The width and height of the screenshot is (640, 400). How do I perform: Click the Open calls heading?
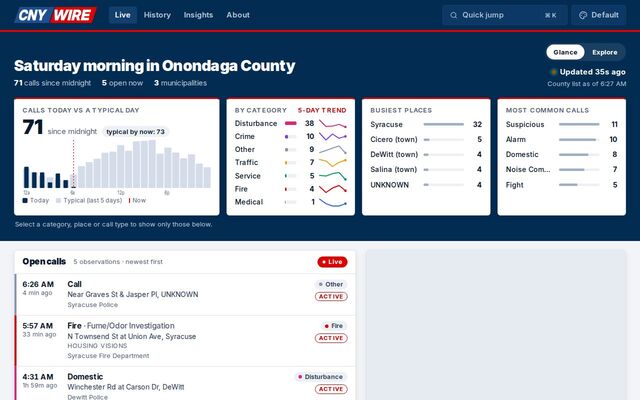(44, 262)
